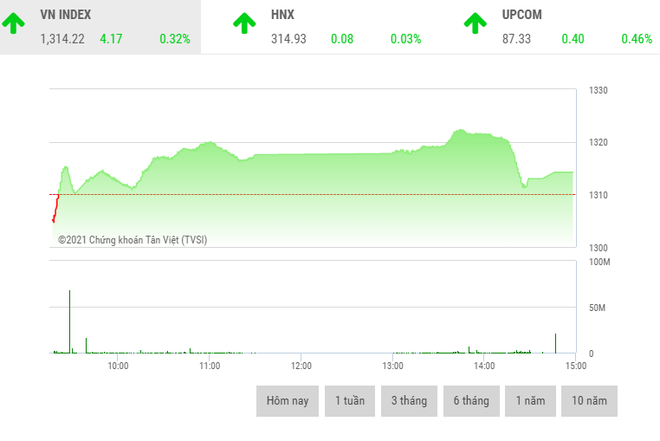Screen dimensions: 660x441
Task: Click the red opening segment of price line
Action: tap(55, 210)
